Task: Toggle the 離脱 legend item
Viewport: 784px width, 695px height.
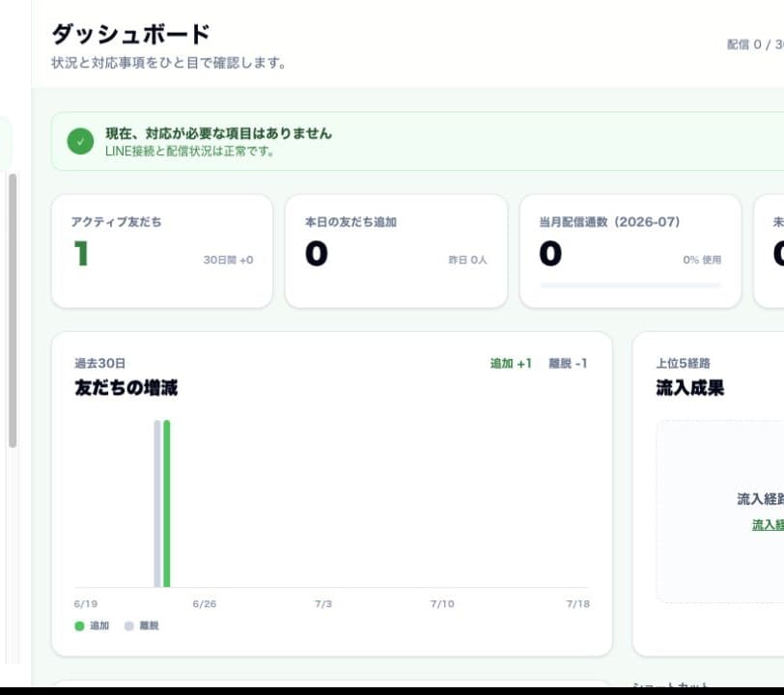Action: point(142,625)
